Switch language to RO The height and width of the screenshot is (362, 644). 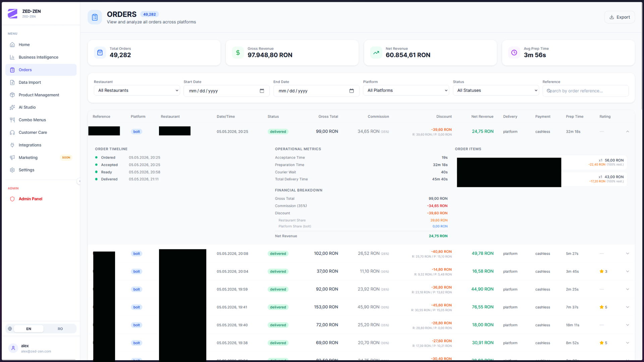[x=60, y=329]
